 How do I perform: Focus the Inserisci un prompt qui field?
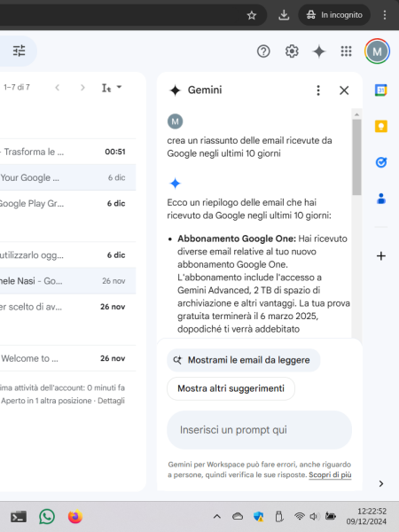(x=259, y=430)
